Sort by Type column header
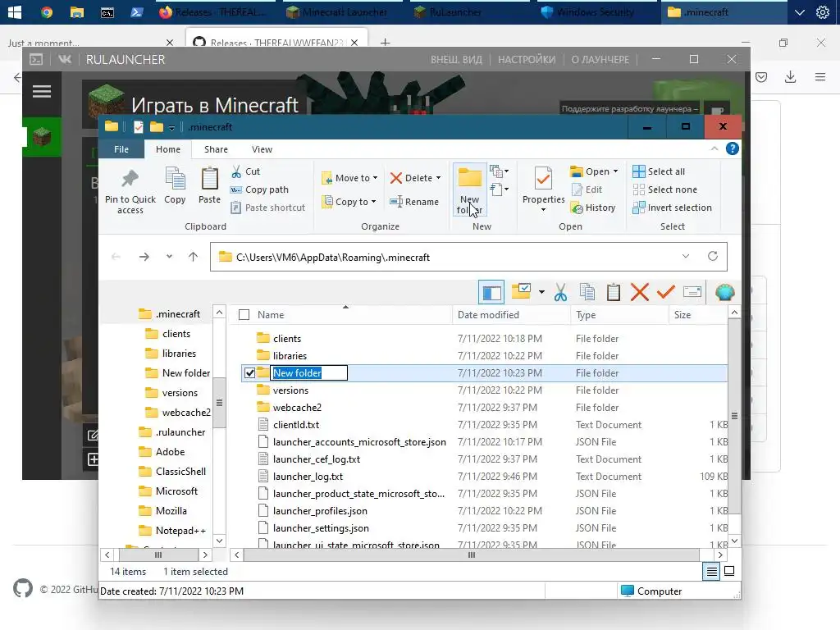840x630 pixels. pyautogui.click(x=619, y=315)
